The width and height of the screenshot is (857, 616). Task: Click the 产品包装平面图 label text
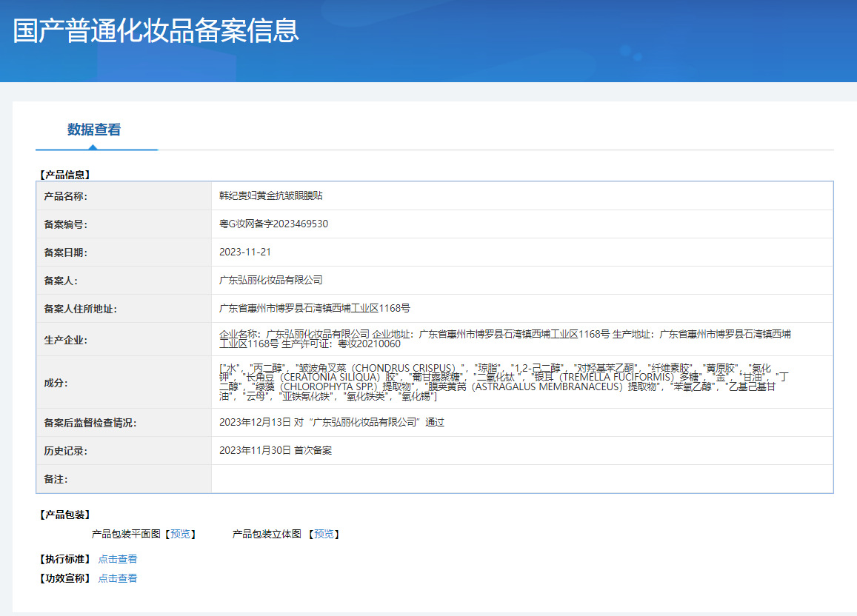tap(126, 534)
